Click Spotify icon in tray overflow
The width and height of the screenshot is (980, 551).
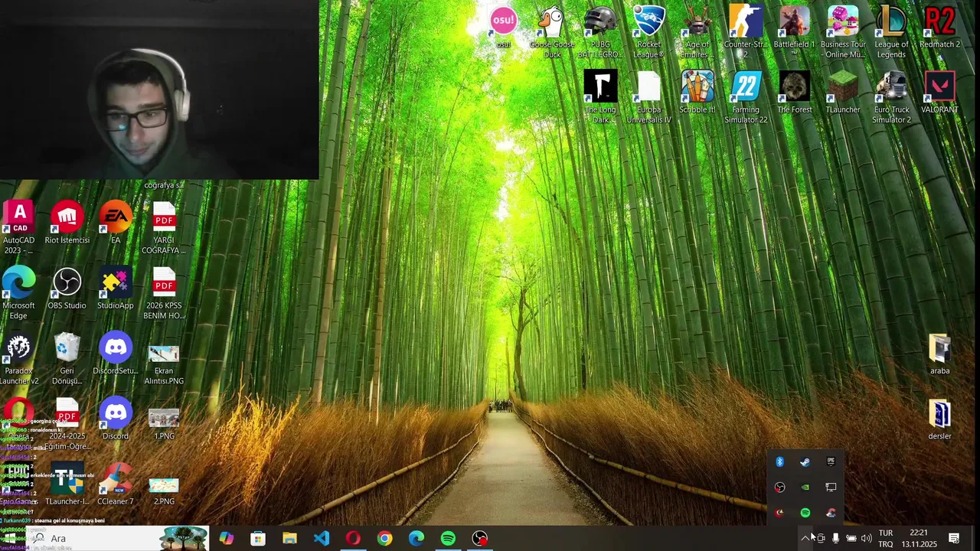coord(805,513)
